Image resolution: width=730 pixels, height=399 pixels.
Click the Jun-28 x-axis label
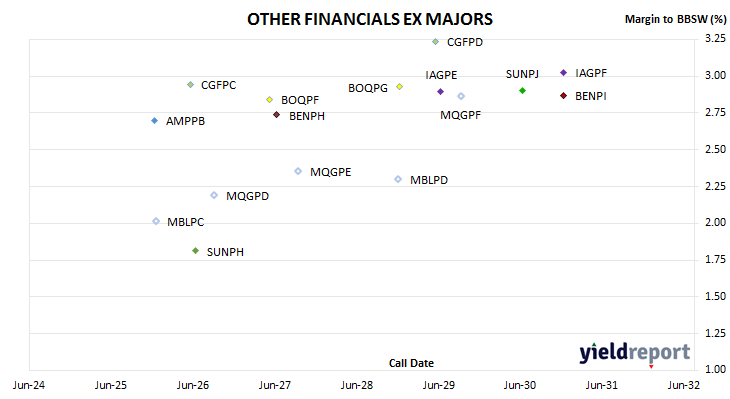(357, 385)
